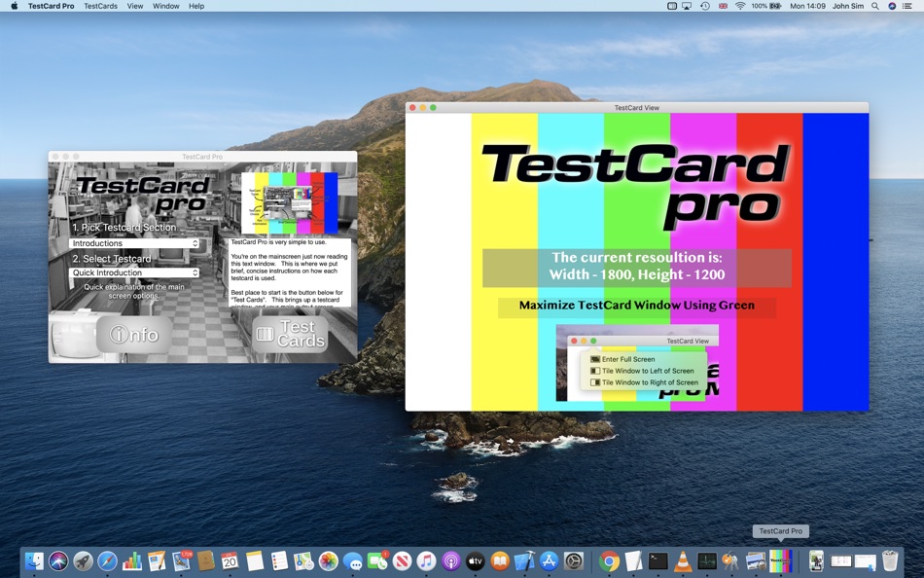Open Notes from the Dock
924x578 pixels.
click(x=255, y=560)
